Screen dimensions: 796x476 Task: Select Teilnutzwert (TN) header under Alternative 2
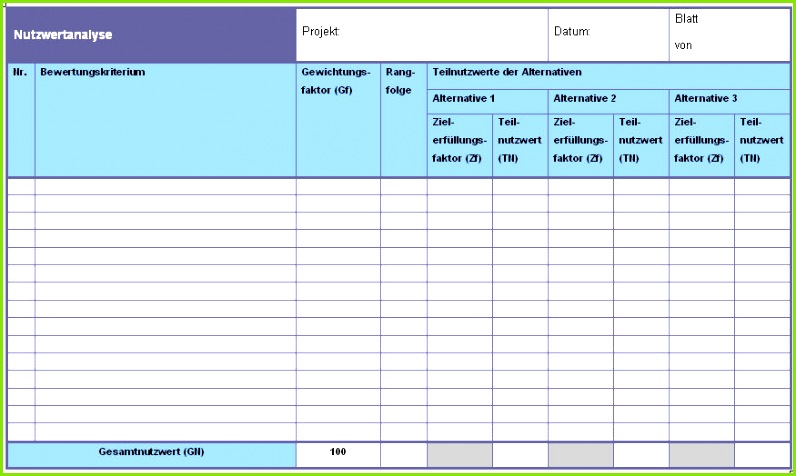point(640,141)
